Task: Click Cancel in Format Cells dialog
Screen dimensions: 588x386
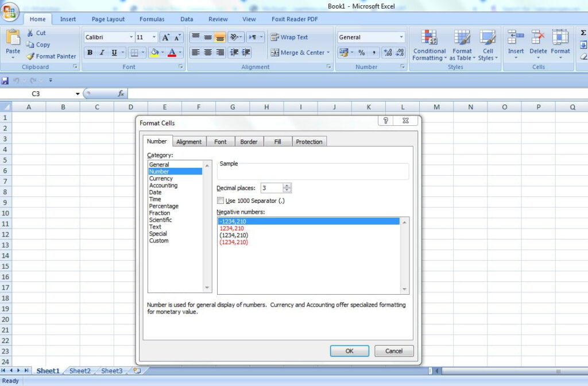Action: [x=394, y=351]
